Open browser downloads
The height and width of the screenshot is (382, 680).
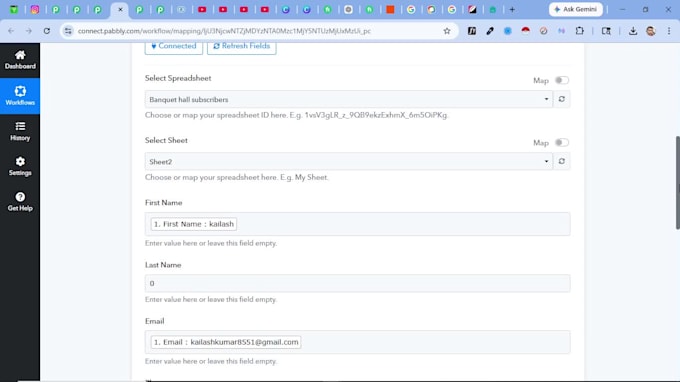[633, 31]
